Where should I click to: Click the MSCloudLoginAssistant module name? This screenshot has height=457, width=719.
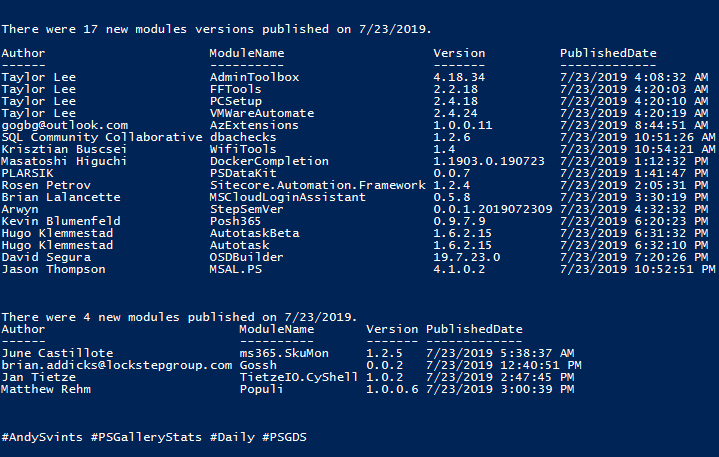coord(288,197)
